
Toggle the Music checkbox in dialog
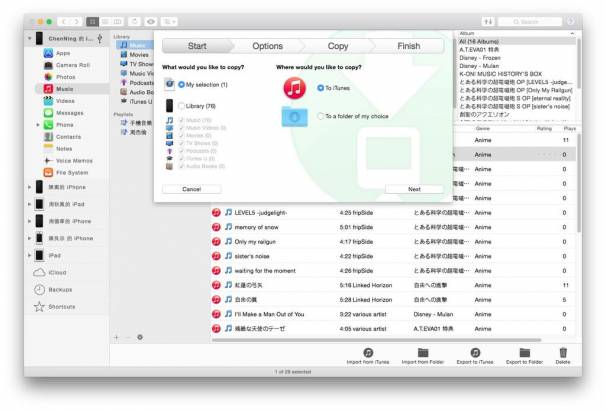(x=181, y=120)
